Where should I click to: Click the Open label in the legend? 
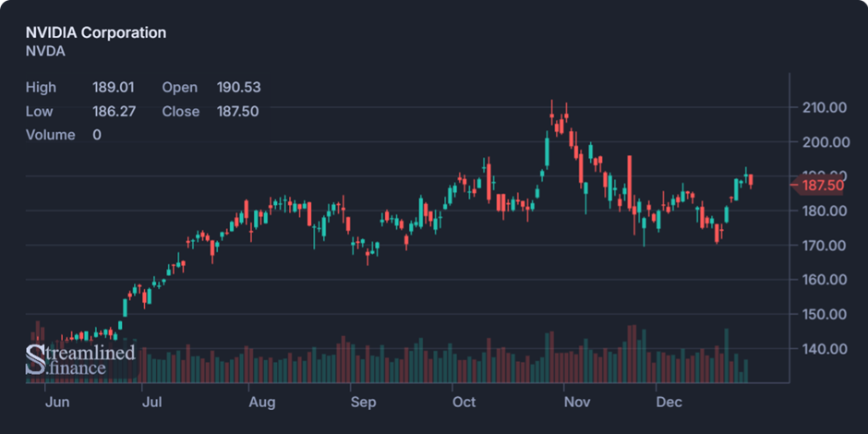coord(179,88)
